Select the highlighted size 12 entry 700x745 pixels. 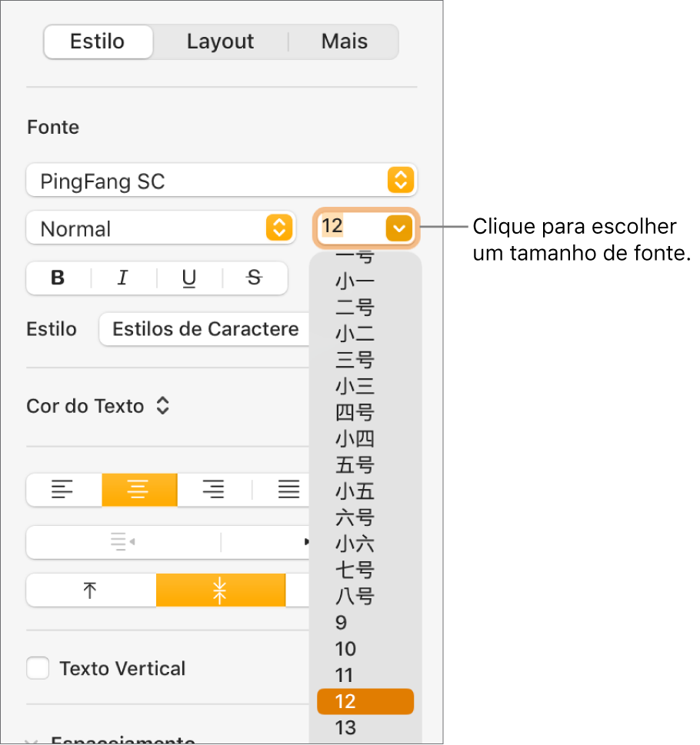click(365, 701)
